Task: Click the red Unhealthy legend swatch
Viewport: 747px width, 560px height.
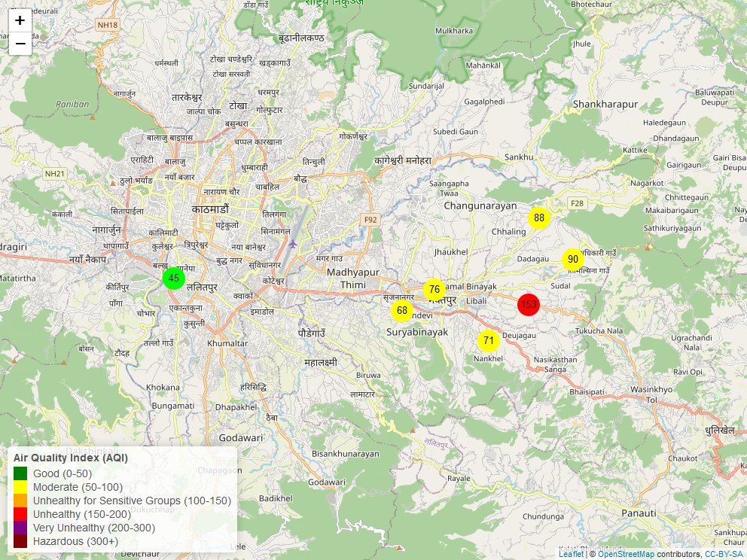Action: (x=20, y=514)
